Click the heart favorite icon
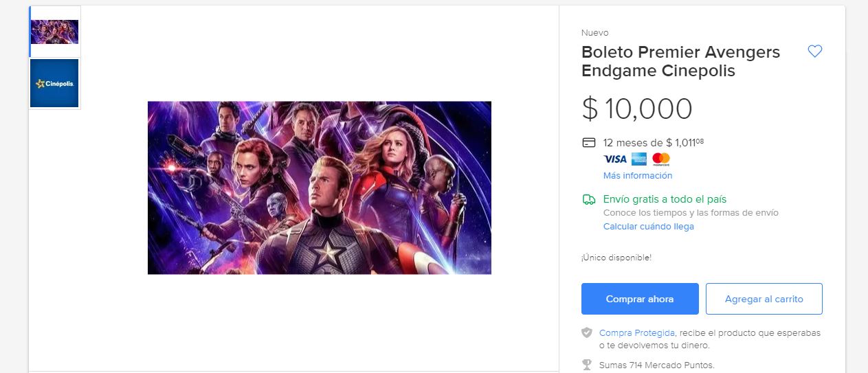This screenshot has height=373, width=868. tap(814, 52)
